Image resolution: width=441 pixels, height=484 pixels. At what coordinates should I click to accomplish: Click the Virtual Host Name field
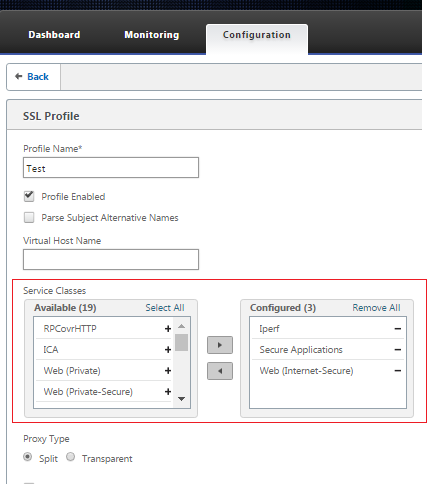[111, 259]
